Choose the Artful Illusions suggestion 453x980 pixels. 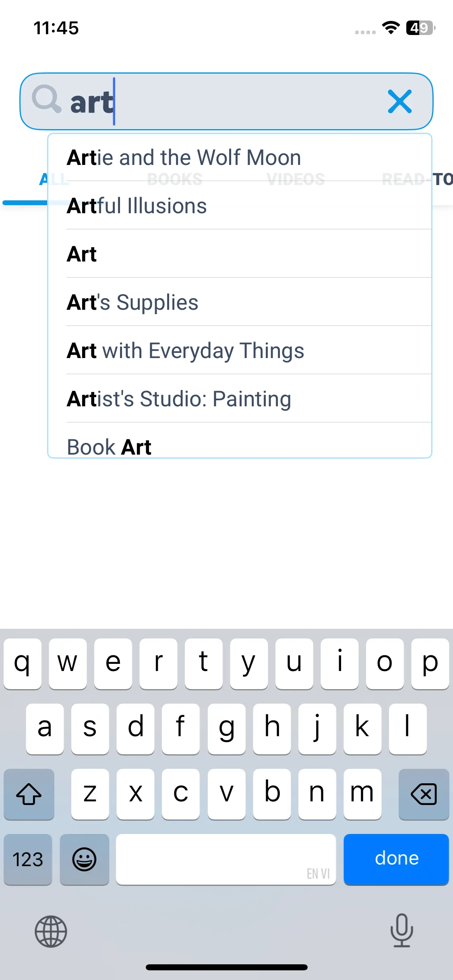(137, 206)
